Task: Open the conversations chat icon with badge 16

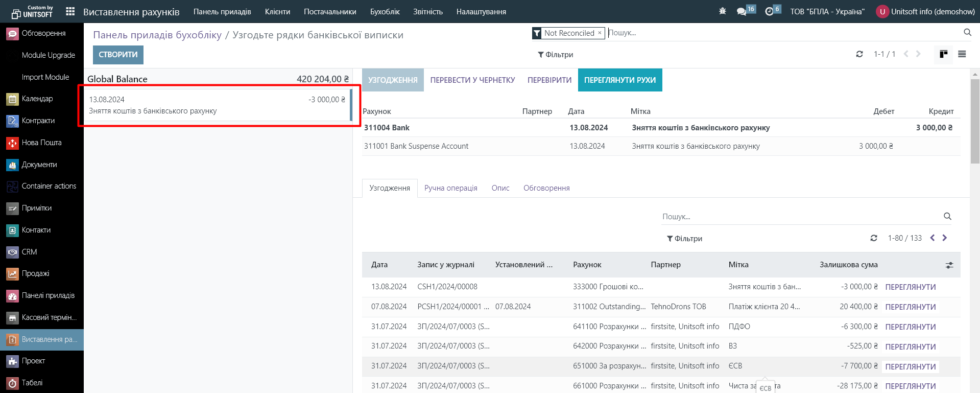Action: point(742,11)
